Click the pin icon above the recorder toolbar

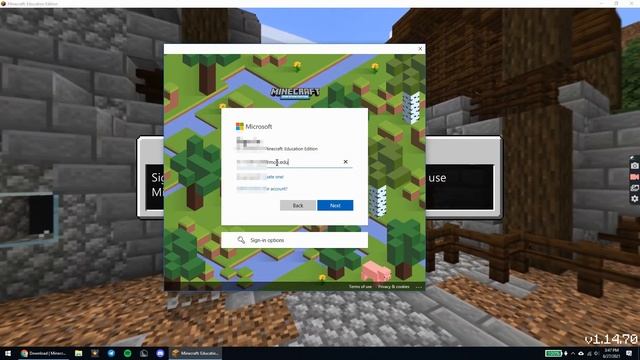click(x=631, y=157)
